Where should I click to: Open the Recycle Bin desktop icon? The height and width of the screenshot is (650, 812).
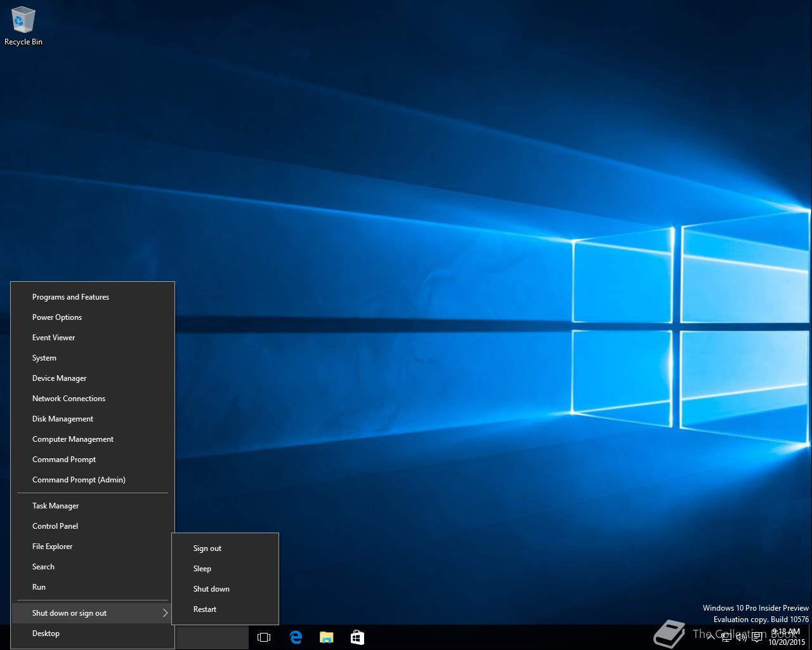[x=23, y=27]
